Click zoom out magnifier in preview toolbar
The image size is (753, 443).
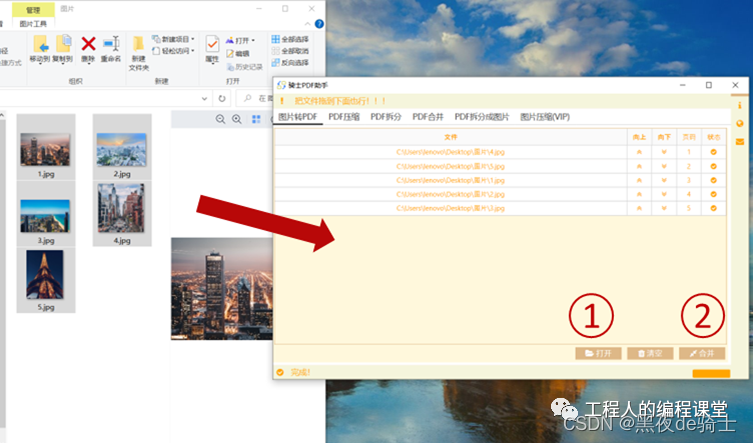click(x=220, y=119)
